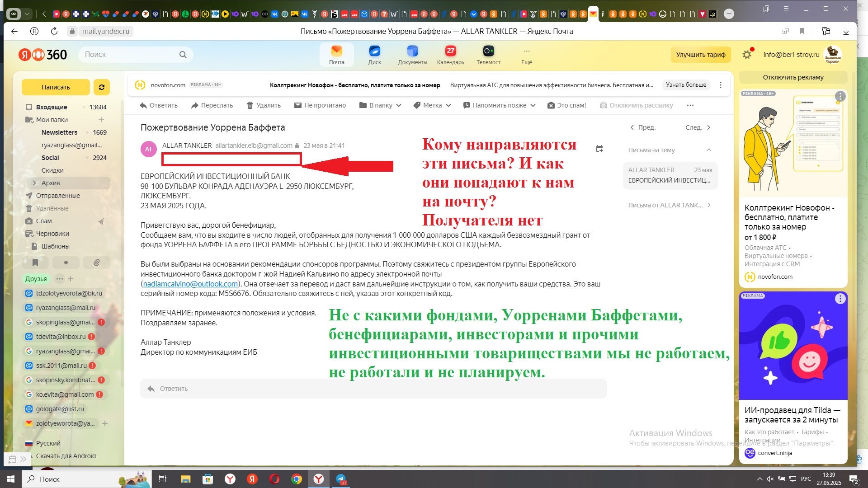868x488 pixels.
Task: Expand Письма от ALLAR TANK... section
Action: (x=670, y=205)
